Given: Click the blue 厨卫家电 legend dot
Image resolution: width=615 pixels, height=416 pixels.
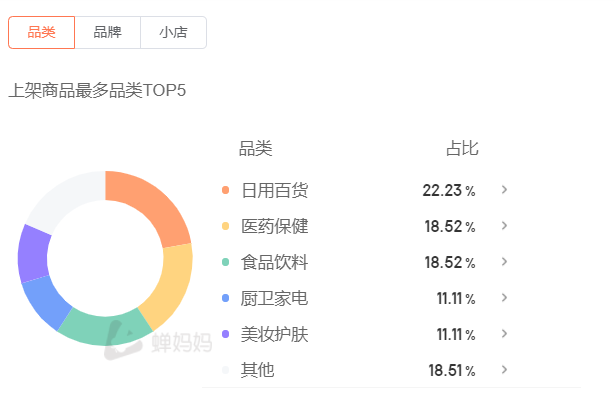Looking at the screenshot, I should [x=225, y=298].
